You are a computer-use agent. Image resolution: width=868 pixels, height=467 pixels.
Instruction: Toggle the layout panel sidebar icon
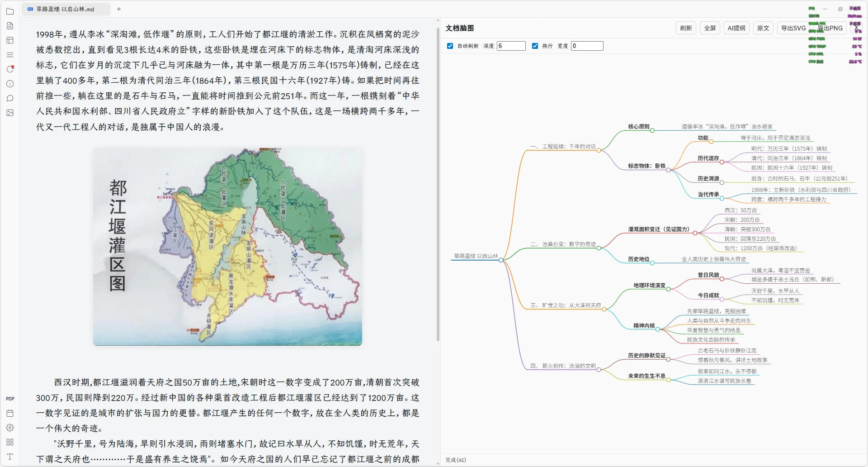(10, 40)
